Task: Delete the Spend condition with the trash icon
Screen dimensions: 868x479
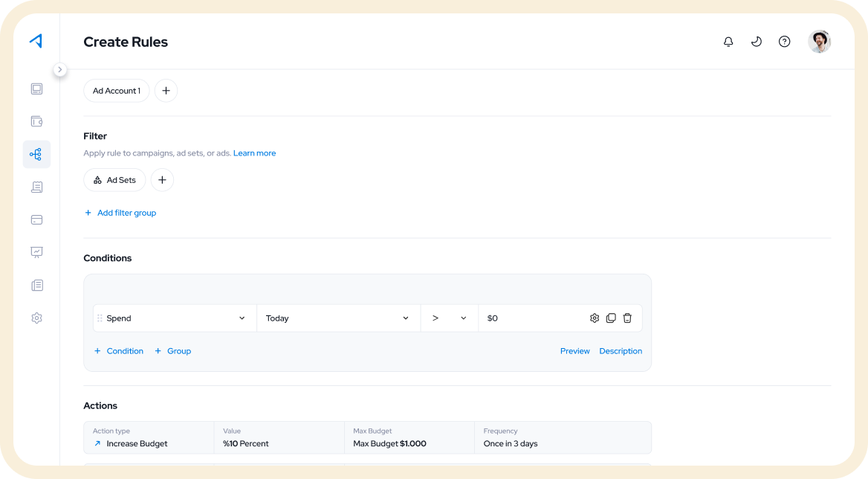Action: [x=627, y=318]
